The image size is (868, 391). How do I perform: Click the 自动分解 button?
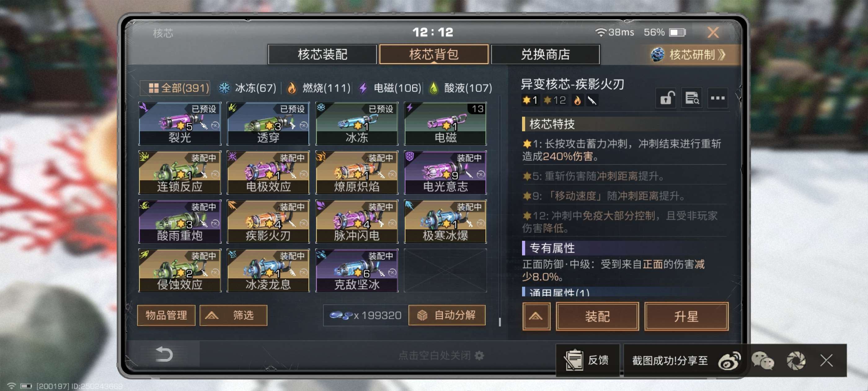447,315
